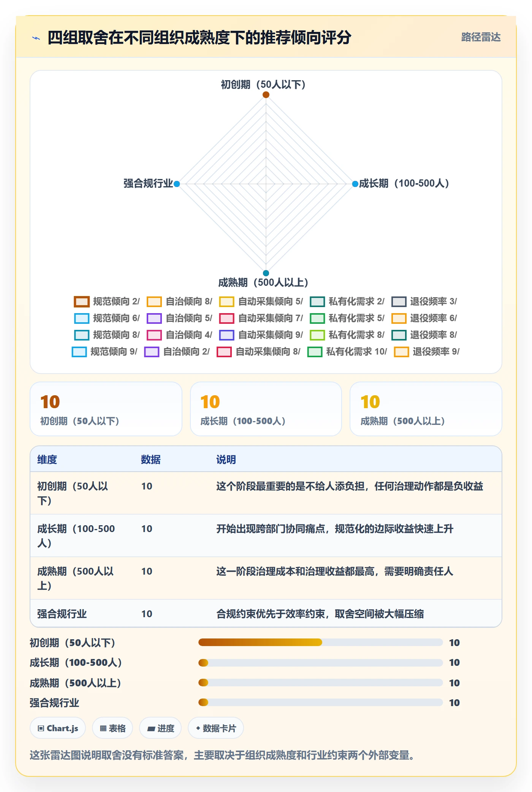Hide the 自治倾向 4/ legend dataset

pyautogui.click(x=179, y=335)
